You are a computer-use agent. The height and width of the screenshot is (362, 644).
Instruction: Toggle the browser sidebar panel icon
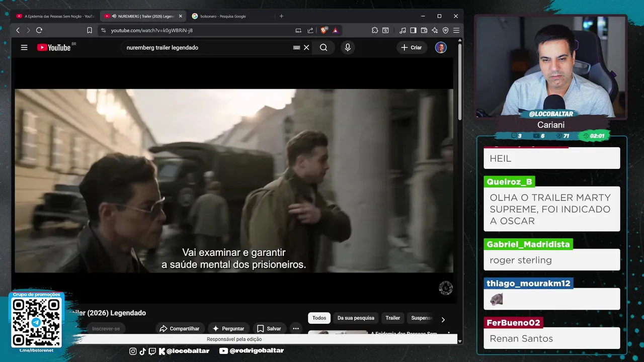point(413,30)
